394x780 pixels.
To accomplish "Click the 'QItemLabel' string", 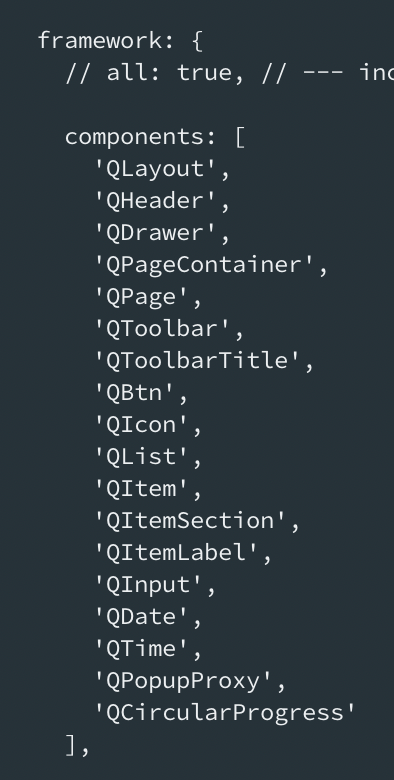I will point(177,553).
